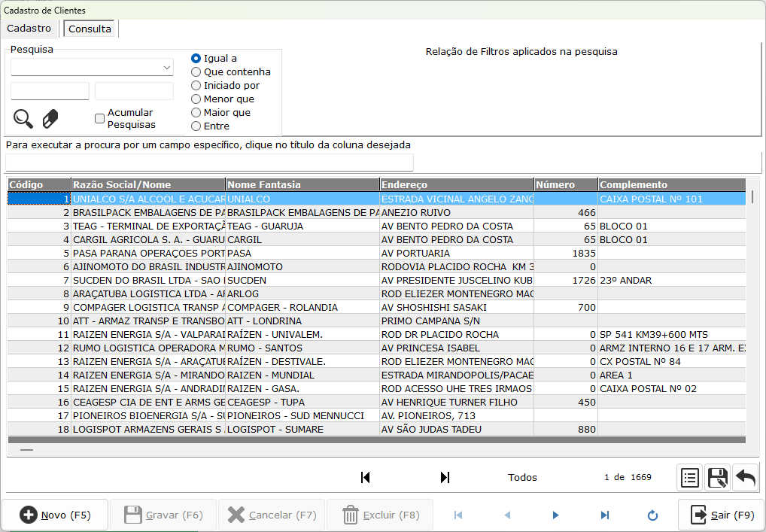The height and width of the screenshot is (532, 766).
Task: Refresh the records with the reload icon
Action: coord(652,515)
